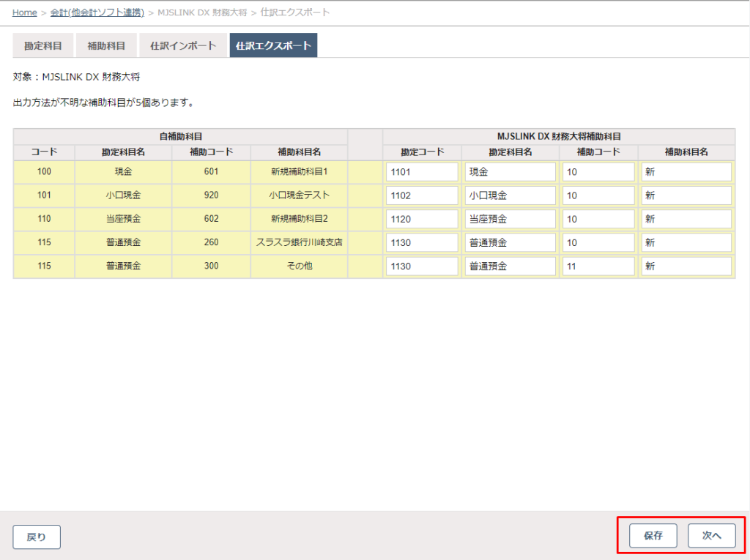
Task: Click the MJSLINK DX 財務大将補助科目 header
Action: pos(559,137)
